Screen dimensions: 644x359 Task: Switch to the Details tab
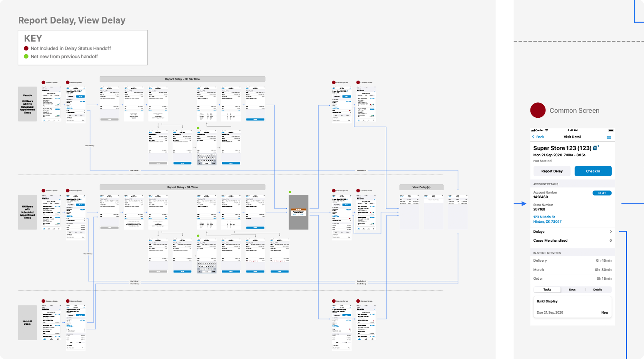[x=597, y=290]
